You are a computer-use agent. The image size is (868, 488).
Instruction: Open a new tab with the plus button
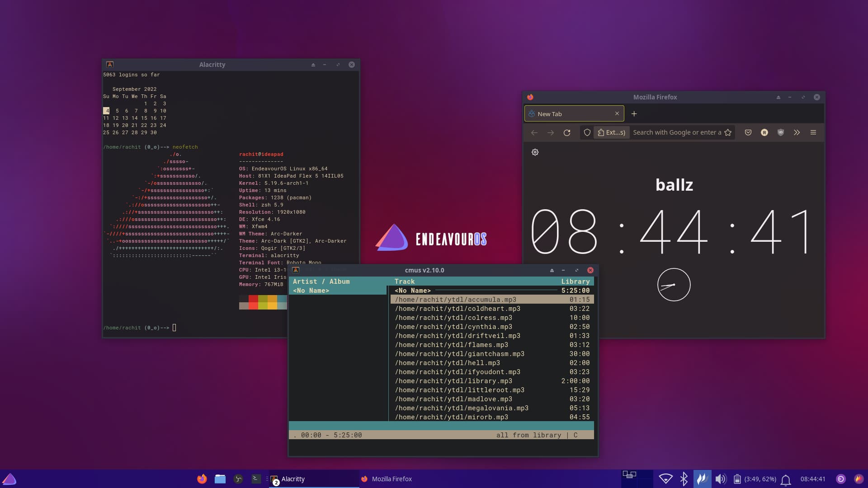pos(634,114)
